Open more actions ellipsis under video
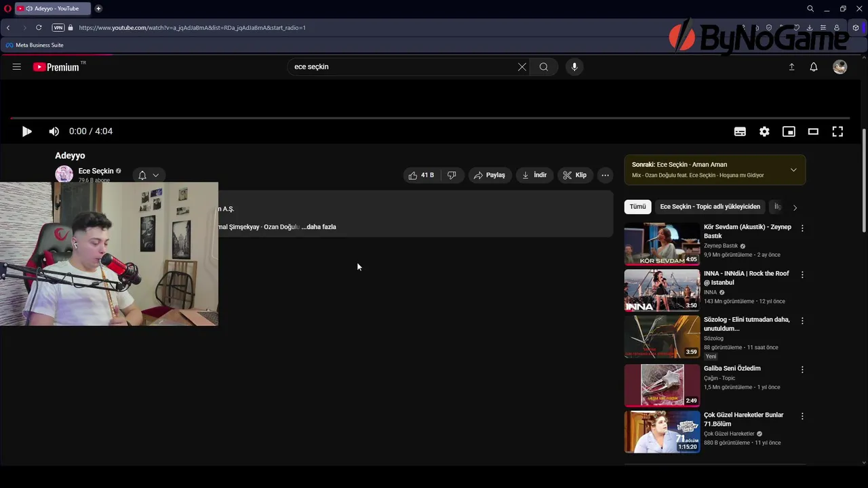 [606, 175]
